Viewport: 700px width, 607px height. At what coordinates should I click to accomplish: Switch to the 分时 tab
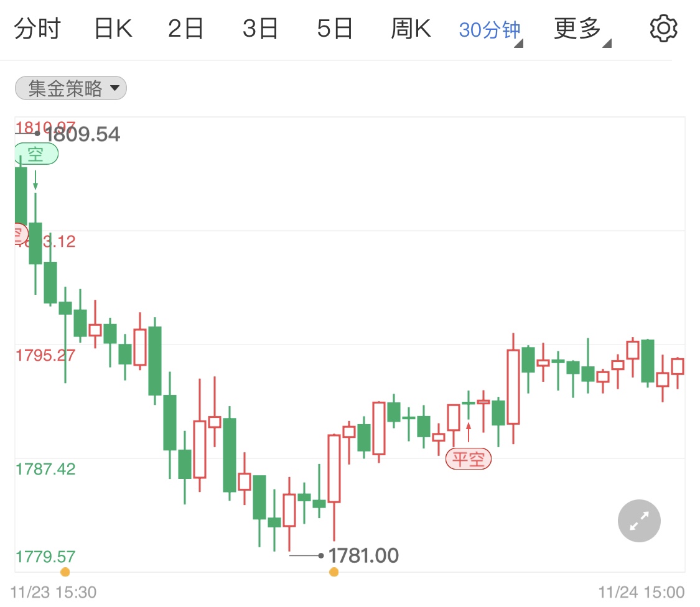pos(39,27)
